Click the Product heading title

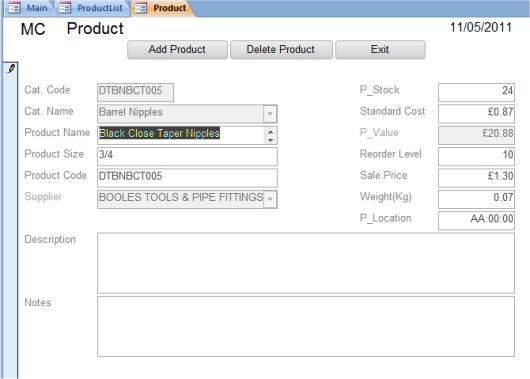(95, 28)
